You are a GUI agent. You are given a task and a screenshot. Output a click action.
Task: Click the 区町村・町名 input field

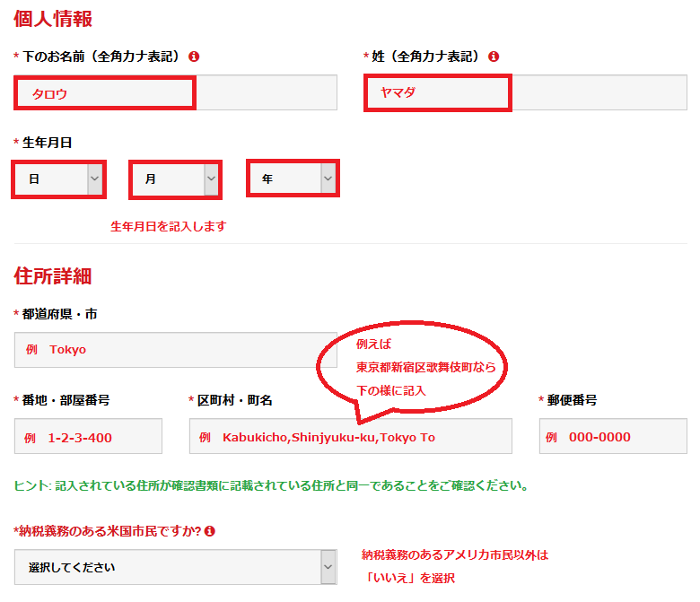[350, 436]
